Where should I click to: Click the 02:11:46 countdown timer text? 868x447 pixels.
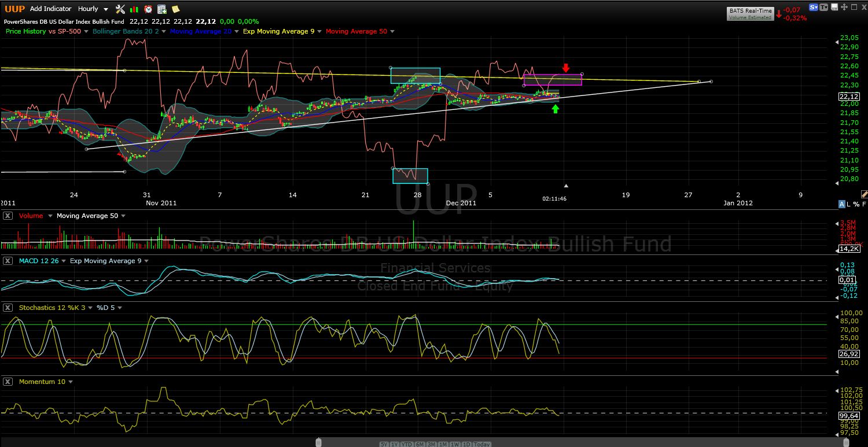(555, 199)
